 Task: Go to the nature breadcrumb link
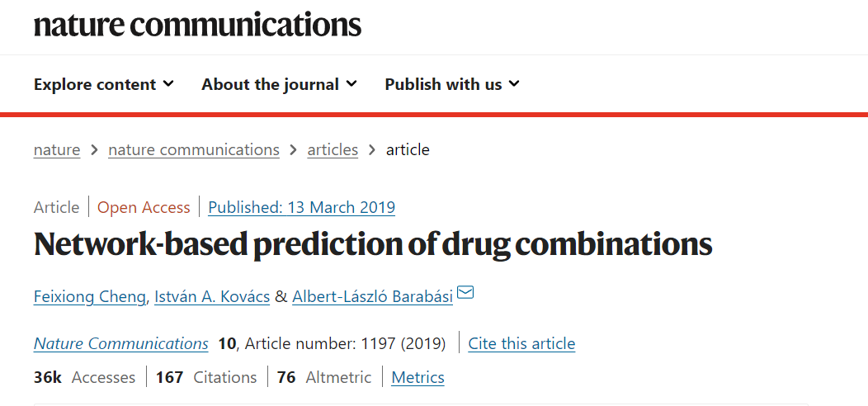57,149
